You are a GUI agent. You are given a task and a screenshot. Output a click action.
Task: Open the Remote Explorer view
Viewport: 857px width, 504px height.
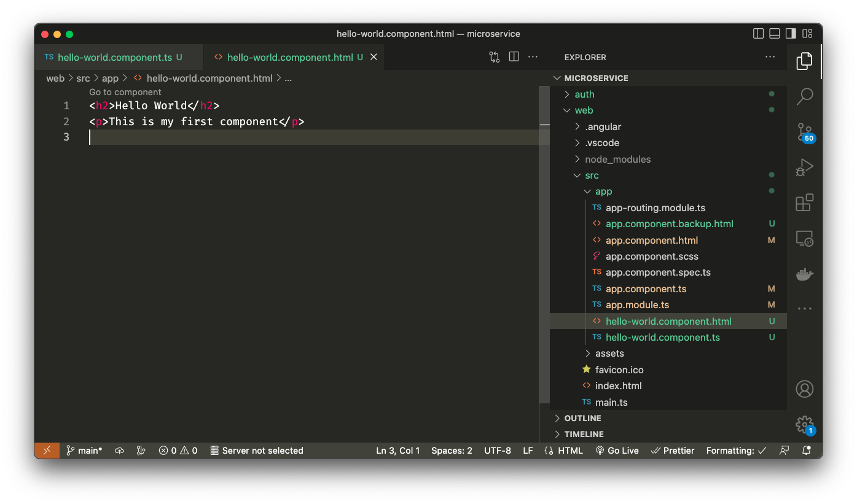click(804, 238)
